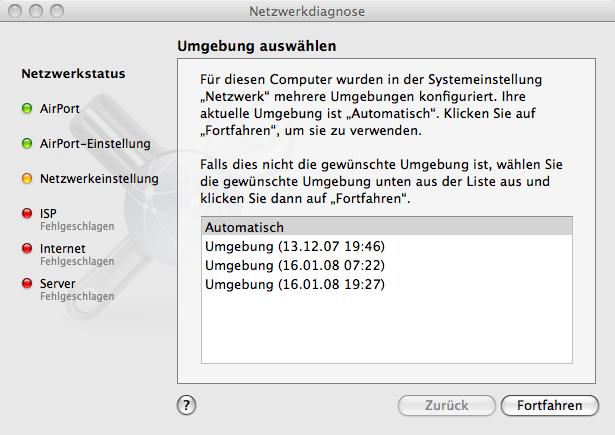Click the green AirPort status indicator
615x435 pixels.
[x=27, y=108]
